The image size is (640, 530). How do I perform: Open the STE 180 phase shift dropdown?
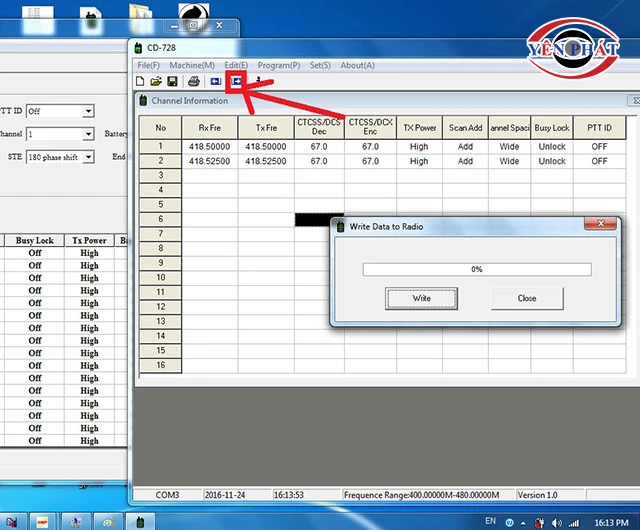click(89, 157)
